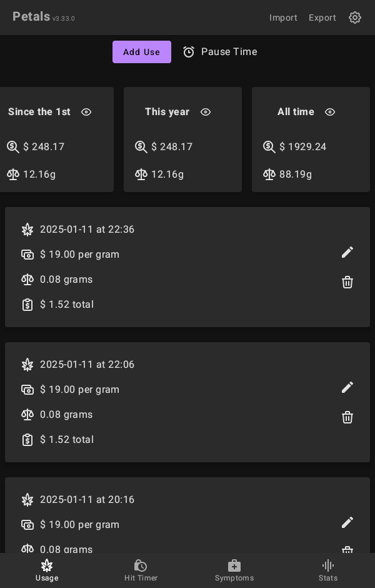Edit the 2025-01-11 at 20:16 entry
This screenshot has width=375, height=588.
[x=347, y=522]
